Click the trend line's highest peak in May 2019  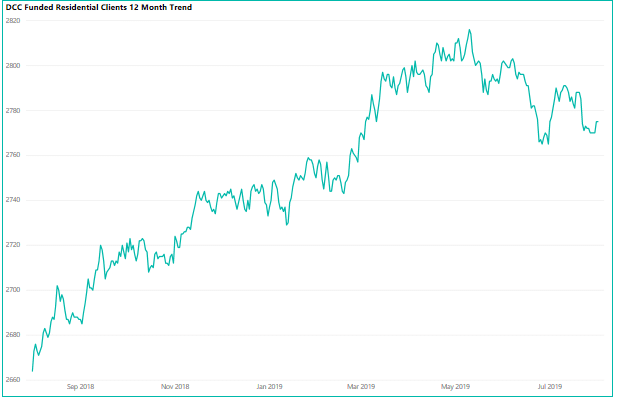coord(469,30)
